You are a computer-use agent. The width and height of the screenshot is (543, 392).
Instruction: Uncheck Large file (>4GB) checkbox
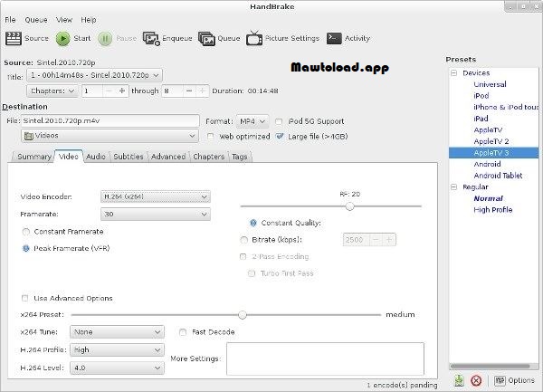coord(280,136)
